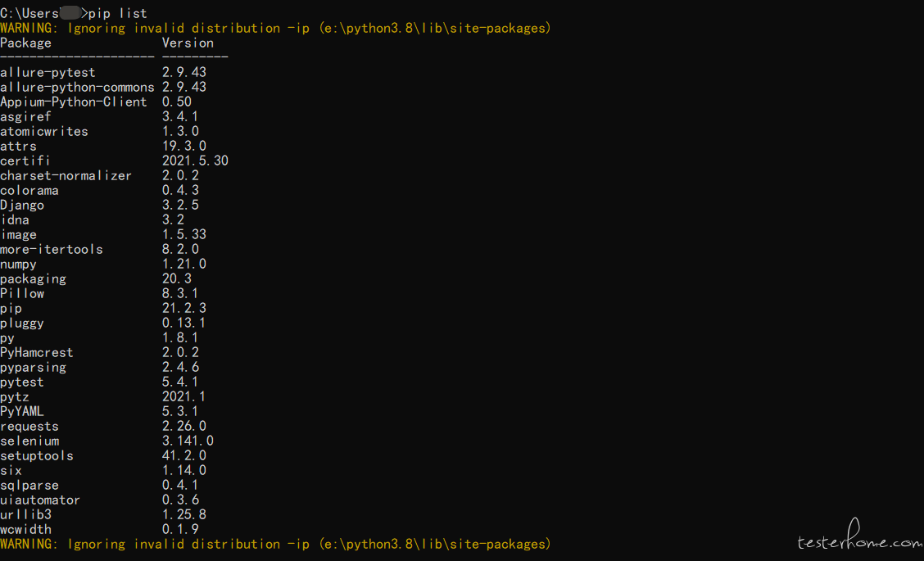Select the numpy package name

click(18, 265)
